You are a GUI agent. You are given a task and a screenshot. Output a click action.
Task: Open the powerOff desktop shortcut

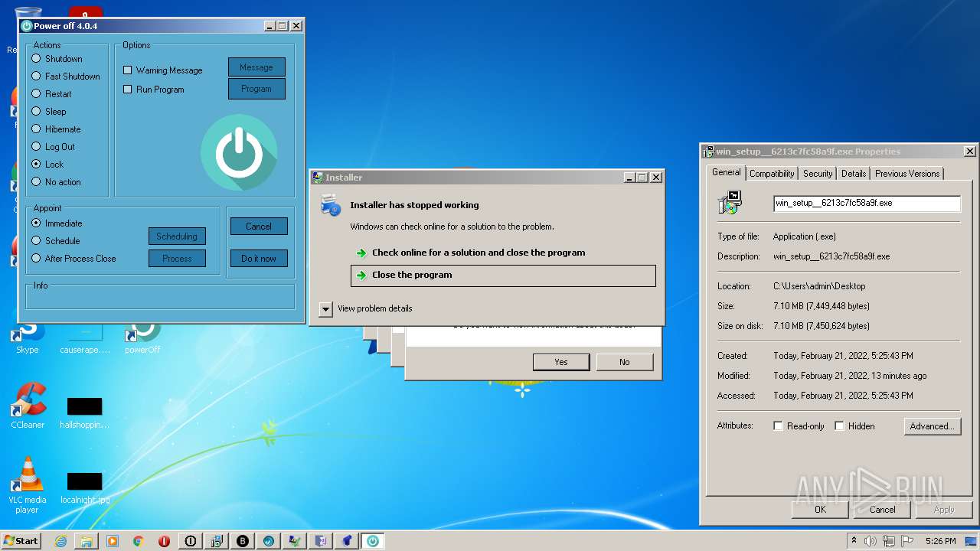coord(142,337)
